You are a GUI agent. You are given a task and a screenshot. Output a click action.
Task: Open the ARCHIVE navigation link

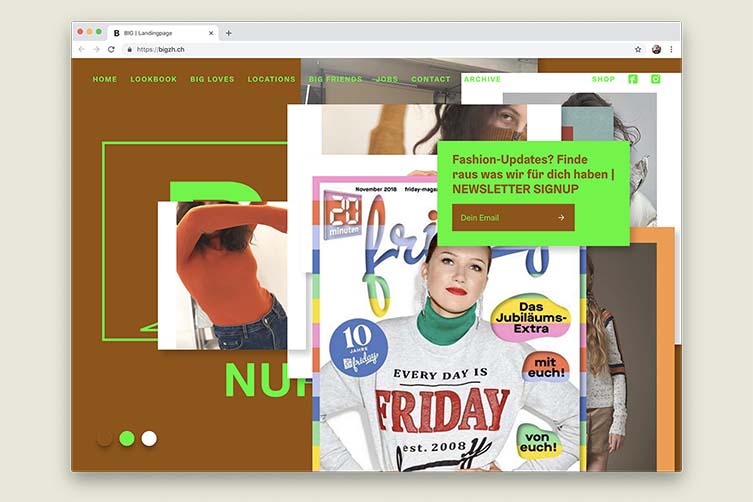click(x=482, y=79)
